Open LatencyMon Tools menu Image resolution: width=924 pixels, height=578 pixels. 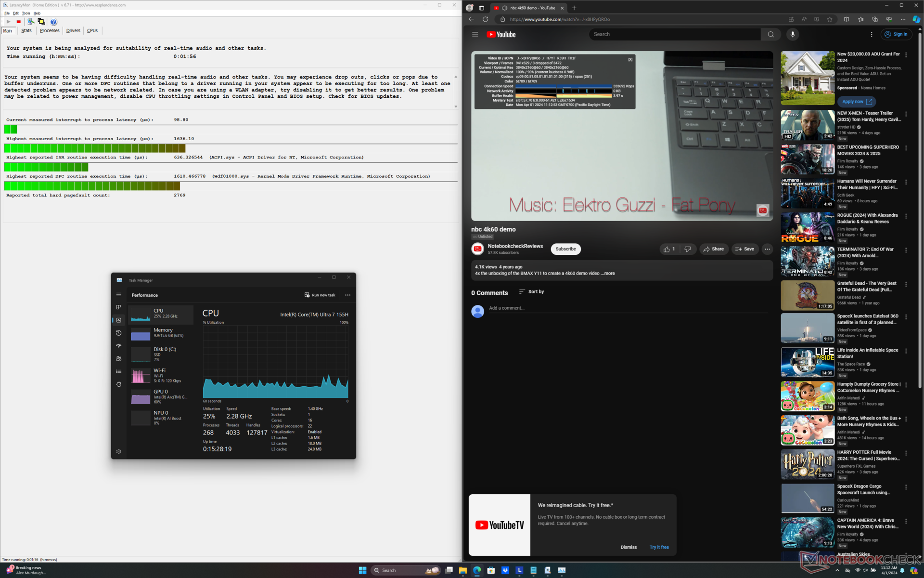click(26, 13)
